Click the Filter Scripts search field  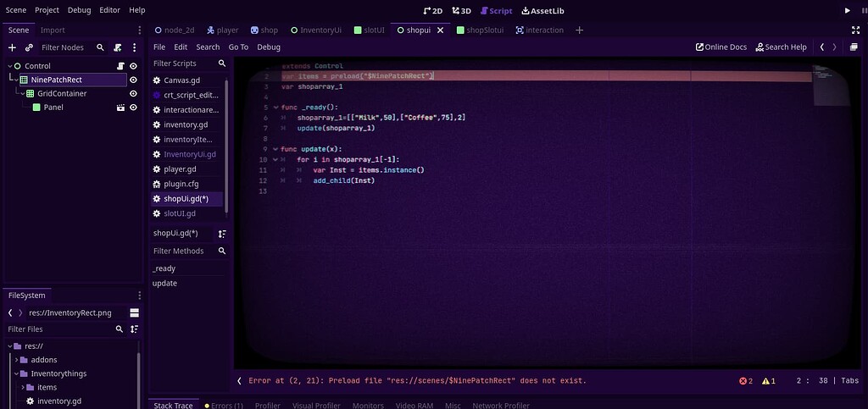pyautogui.click(x=183, y=64)
